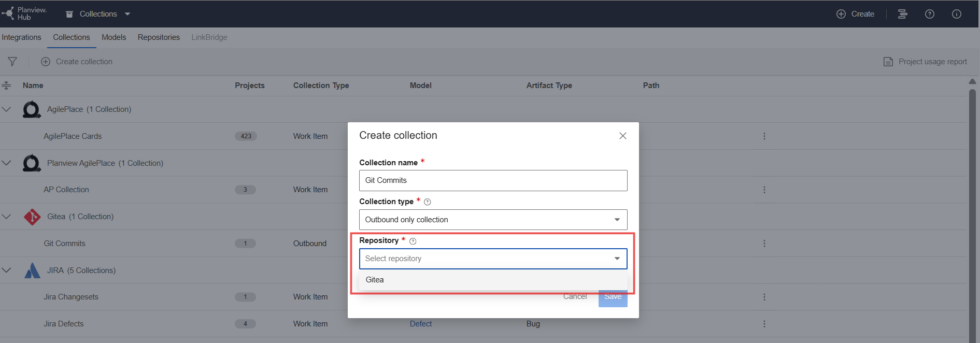Open the activity list icon in top bar
This screenshot has height=343, width=980.
coord(902,14)
